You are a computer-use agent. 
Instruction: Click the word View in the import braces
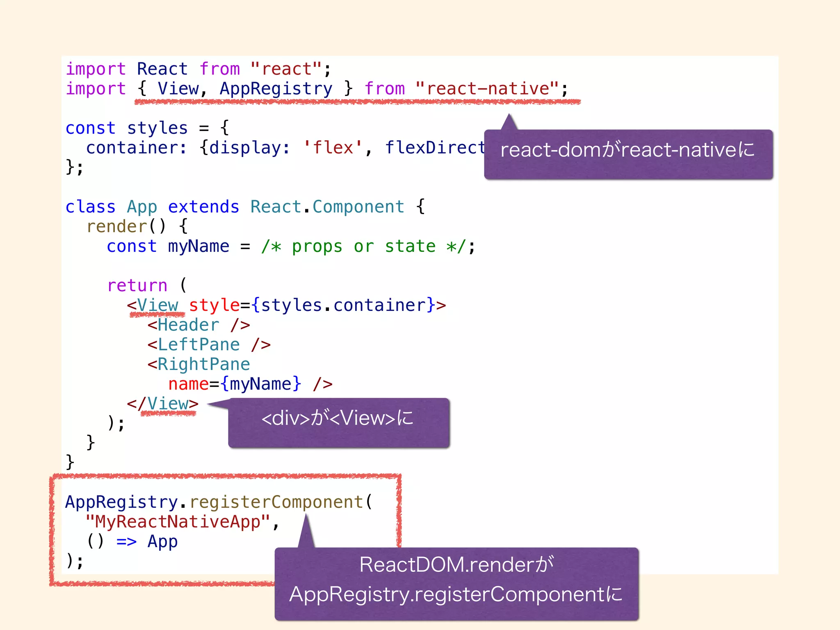pos(178,89)
